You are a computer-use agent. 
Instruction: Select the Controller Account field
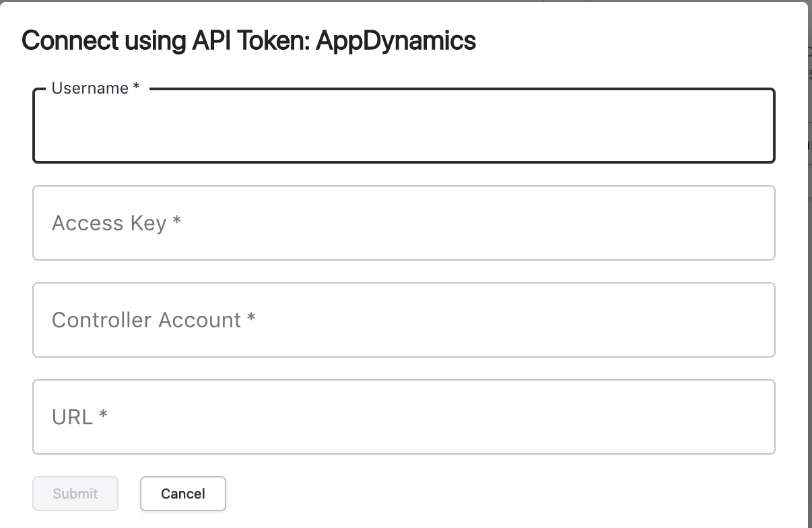point(404,320)
